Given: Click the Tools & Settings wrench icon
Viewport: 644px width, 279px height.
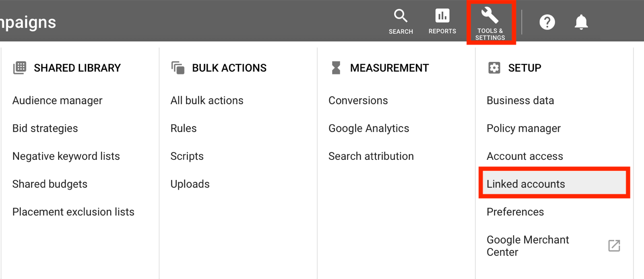Looking at the screenshot, I should point(490,16).
